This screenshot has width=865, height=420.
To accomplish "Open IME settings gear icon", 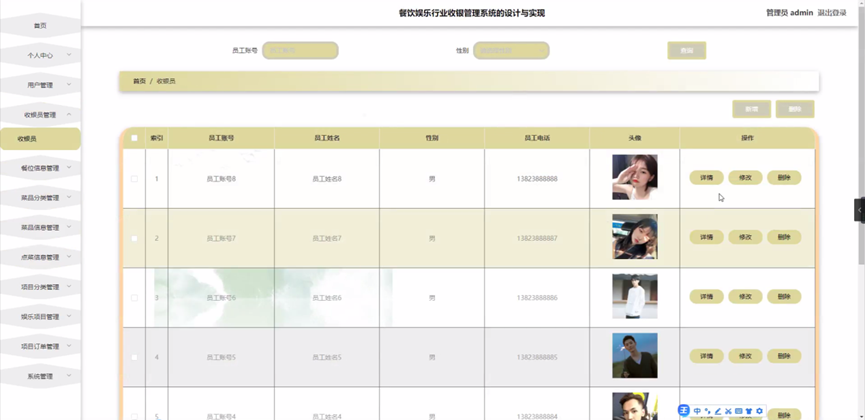I will pyautogui.click(x=759, y=411).
